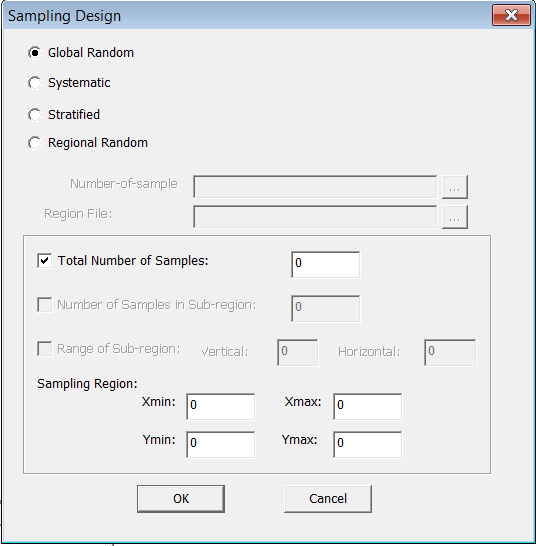
Task: Focus the Xmin input field
Action: pos(220,406)
